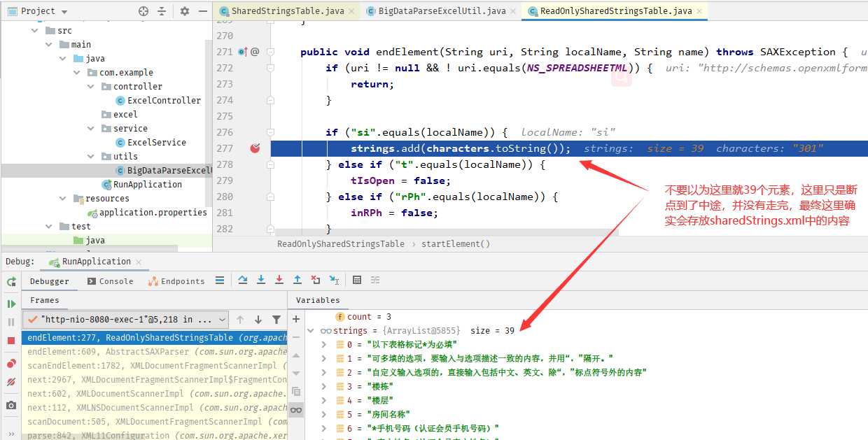868x440 pixels.
Task: Open the Endpoints tab
Action: (x=176, y=281)
